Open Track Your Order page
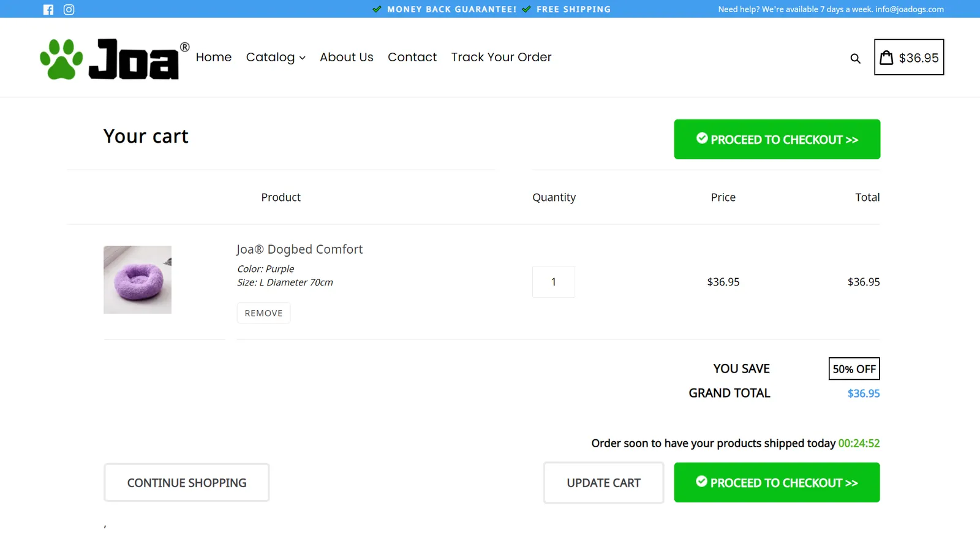Image resolution: width=980 pixels, height=560 pixels. (x=502, y=57)
